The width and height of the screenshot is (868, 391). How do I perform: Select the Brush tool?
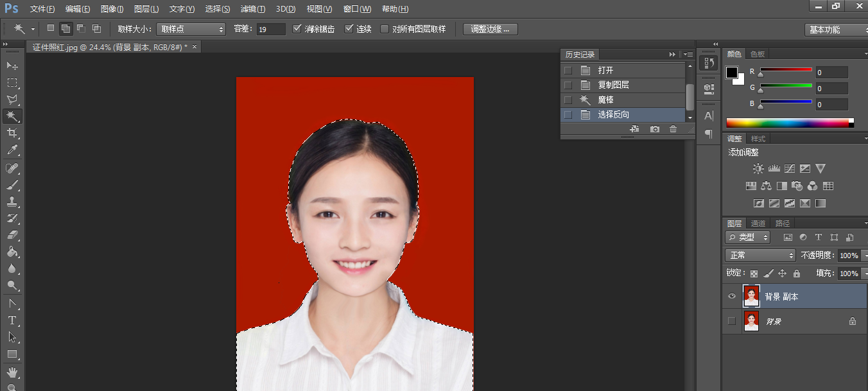[12, 185]
